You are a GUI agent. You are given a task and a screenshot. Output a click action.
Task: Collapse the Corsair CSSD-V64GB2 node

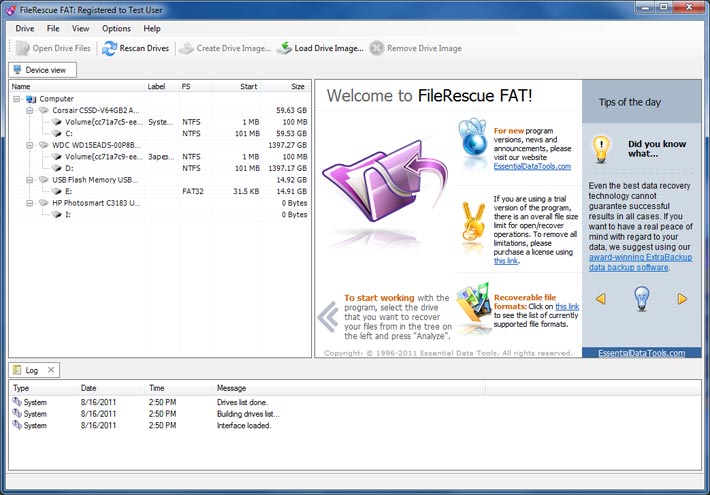tap(29, 111)
